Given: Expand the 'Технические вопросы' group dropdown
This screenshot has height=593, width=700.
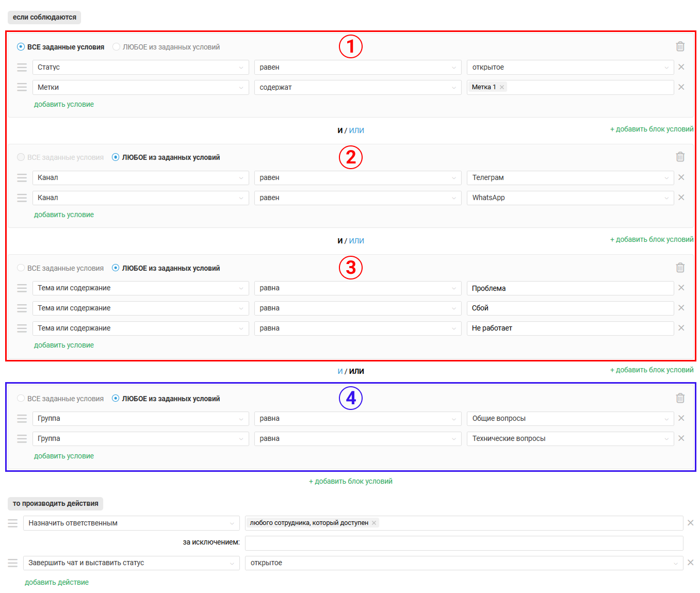Looking at the screenshot, I should tap(569, 439).
